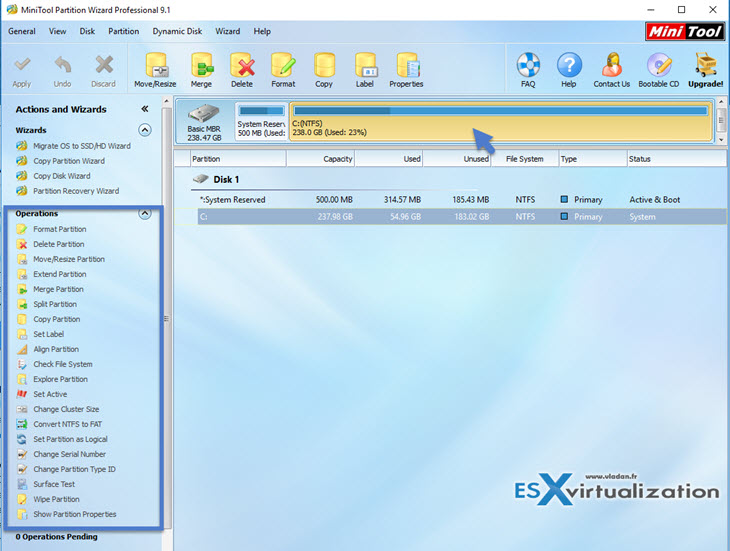Click the Help question mark icon
Viewport: 730px width, 551px height.
[x=568, y=71]
